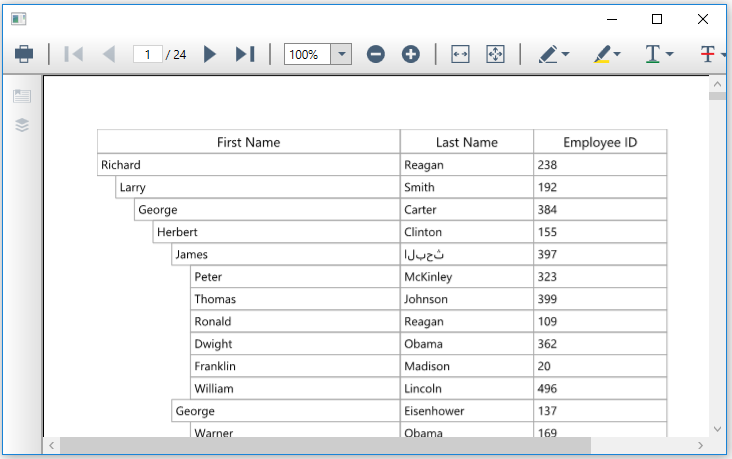Click the application icon in title bar

(19, 19)
